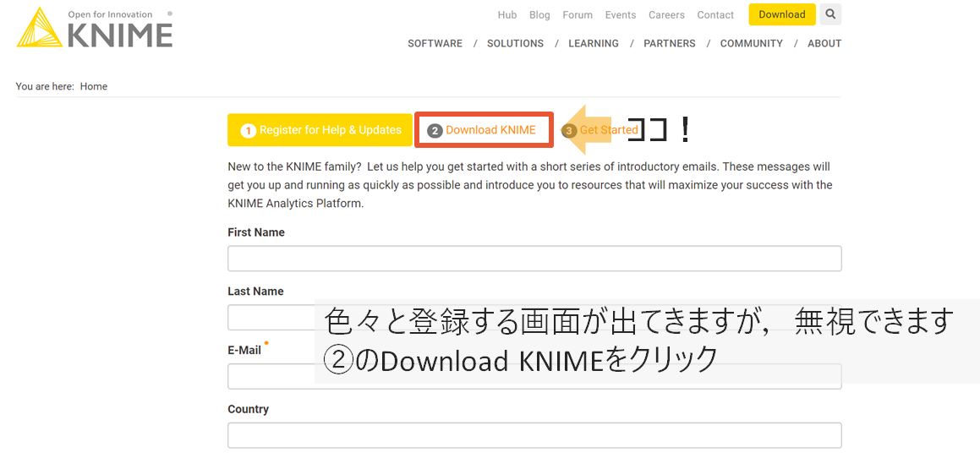Open the Country field
Screen dimensions: 980x458
[x=534, y=435]
